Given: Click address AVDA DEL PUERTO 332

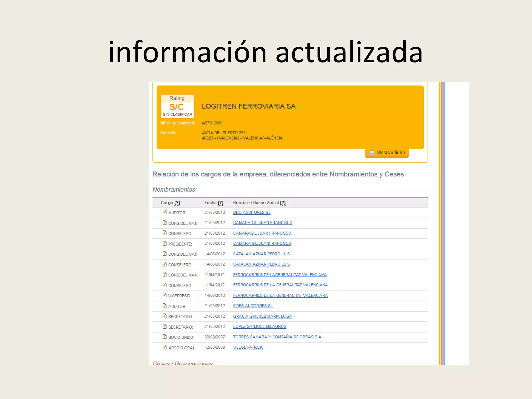Looking at the screenshot, I should 224,133.
